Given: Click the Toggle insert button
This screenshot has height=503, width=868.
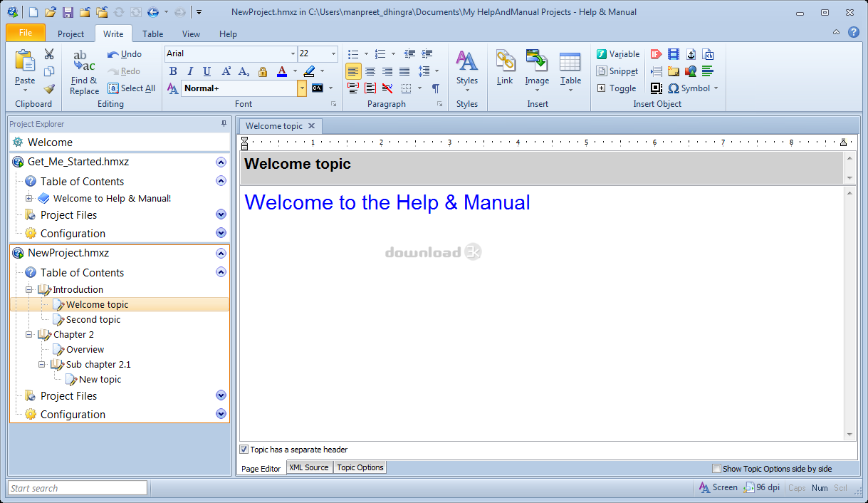Looking at the screenshot, I should tap(617, 88).
